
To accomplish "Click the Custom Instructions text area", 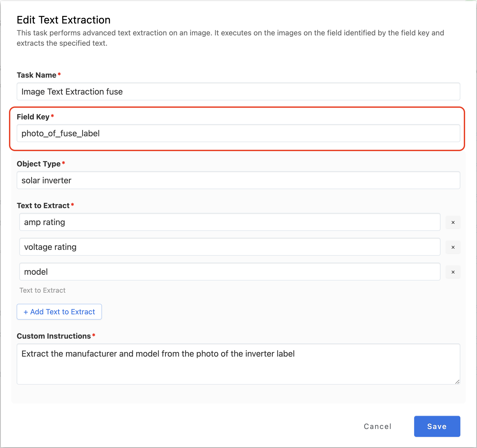I will pyautogui.click(x=238, y=364).
